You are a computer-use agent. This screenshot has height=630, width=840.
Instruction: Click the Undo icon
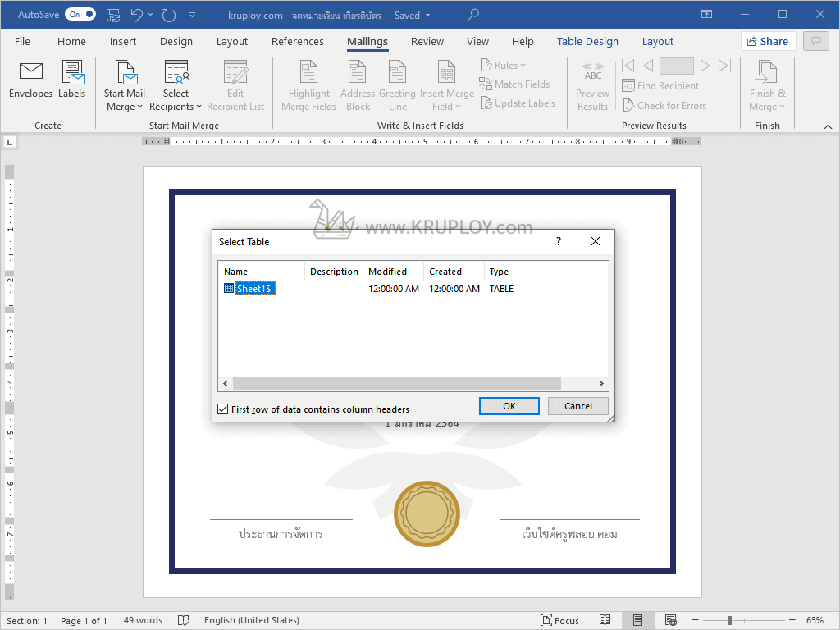point(137,15)
